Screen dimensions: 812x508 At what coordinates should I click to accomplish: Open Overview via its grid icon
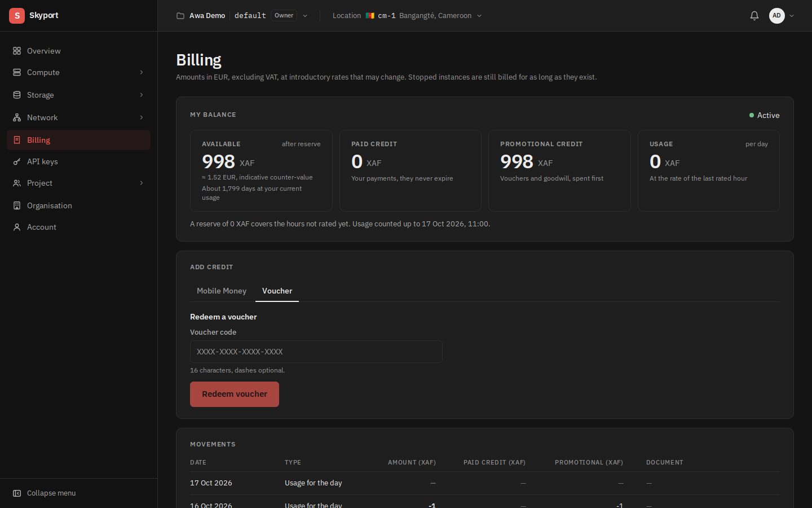[17, 51]
